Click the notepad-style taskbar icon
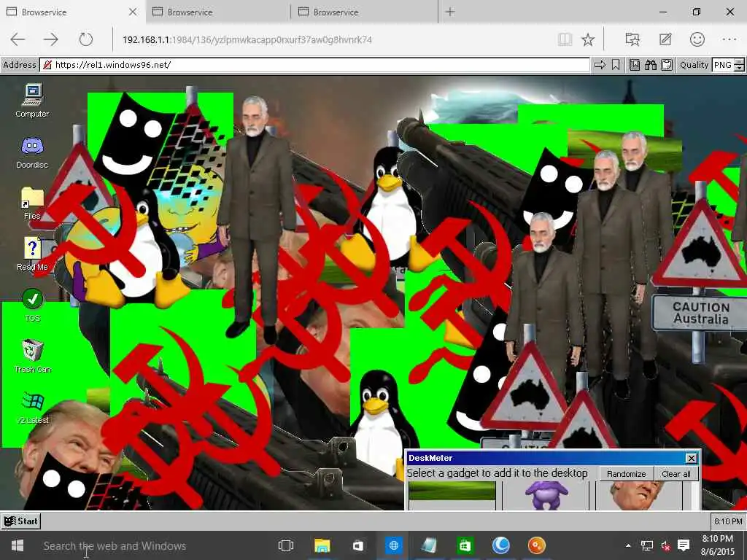 click(429, 545)
